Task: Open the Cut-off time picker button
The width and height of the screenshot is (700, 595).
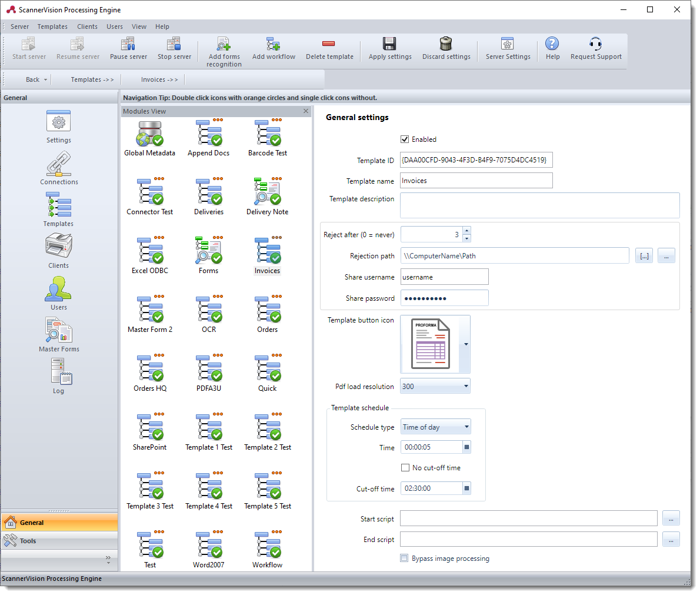Action: [466, 488]
